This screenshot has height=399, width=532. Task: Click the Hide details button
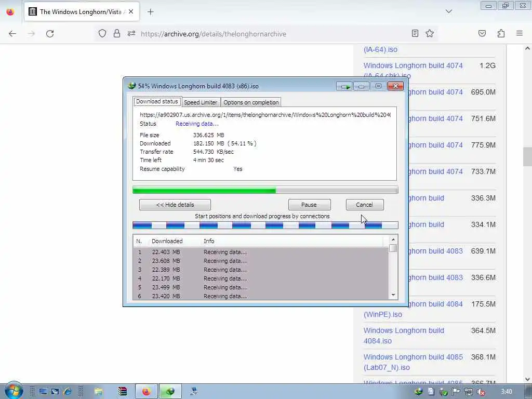[x=175, y=205]
